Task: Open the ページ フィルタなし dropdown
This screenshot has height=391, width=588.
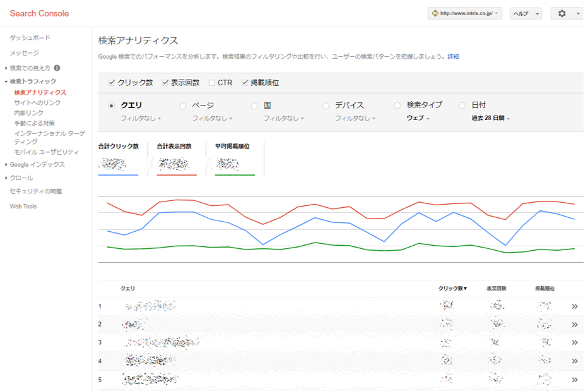Action: (212, 118)
